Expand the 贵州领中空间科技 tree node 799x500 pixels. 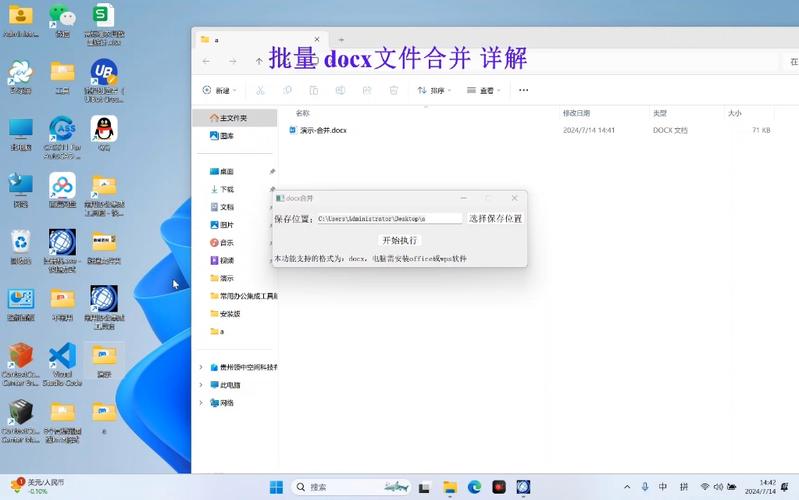pos(201,367)
